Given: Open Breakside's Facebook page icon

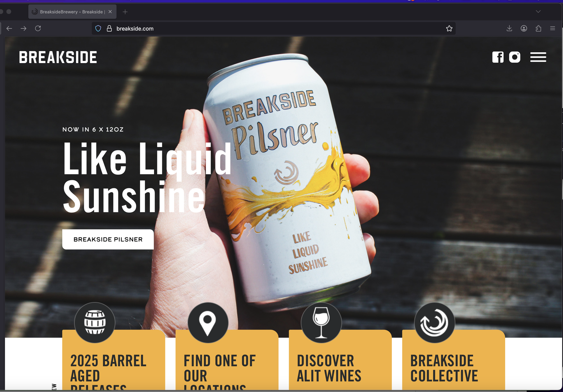Looking at the screenshot, I should point(497,57).
